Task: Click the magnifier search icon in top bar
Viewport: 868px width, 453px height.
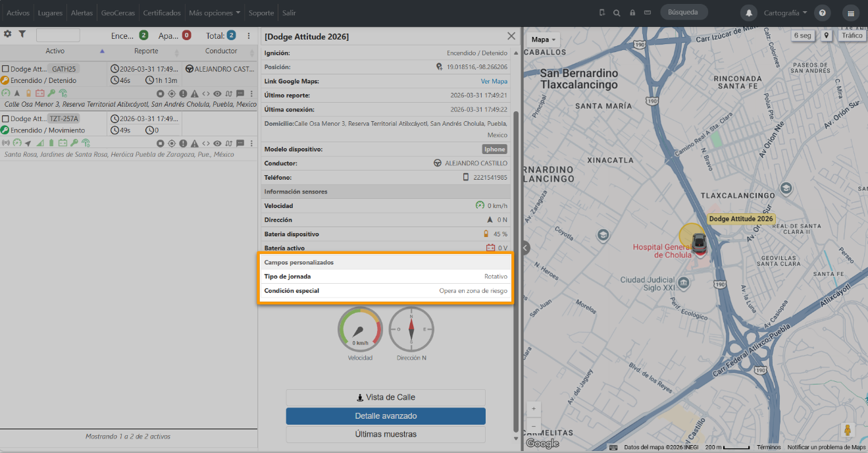Action: click(x=617, y=13)
